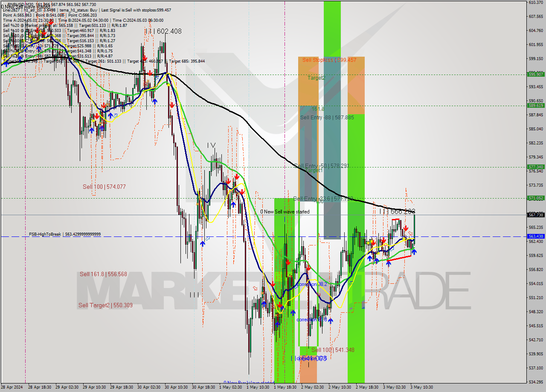Select the 30 Apr 02:30 time label
The width and height of the screenshot is (546, 392).
tap(149, 387)
